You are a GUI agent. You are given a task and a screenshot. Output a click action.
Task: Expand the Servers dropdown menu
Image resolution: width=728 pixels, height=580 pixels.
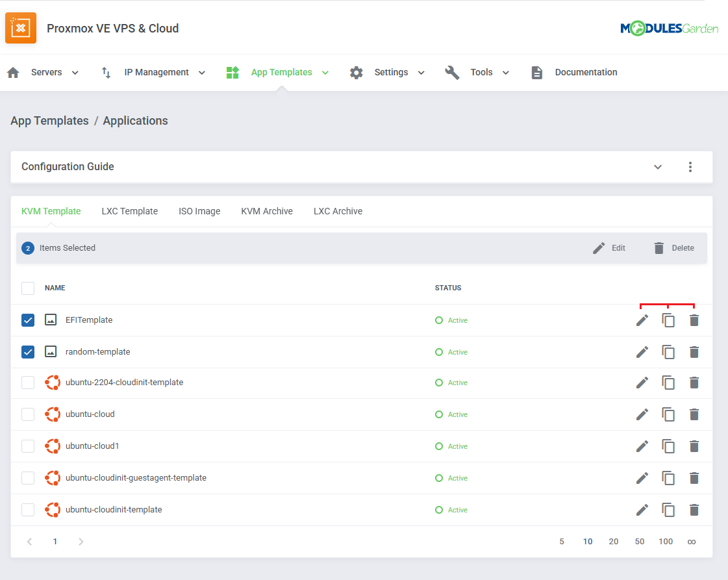click(x=75, y=73)
